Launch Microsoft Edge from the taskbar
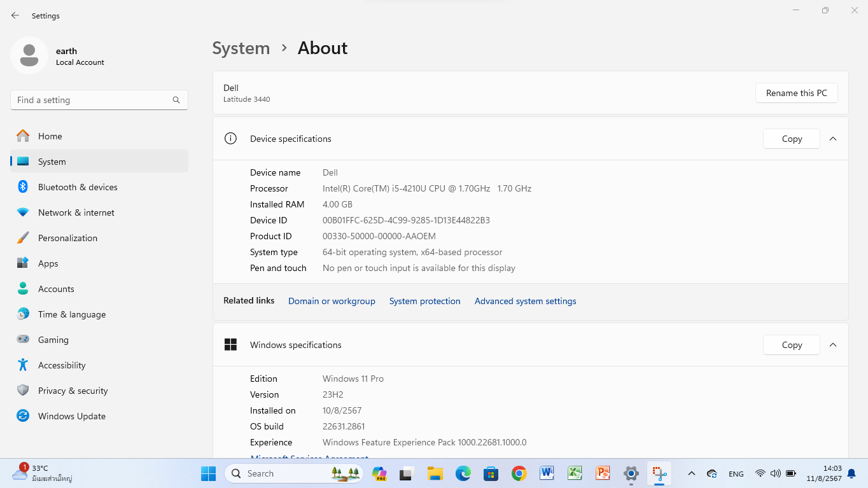The height and width of the screenshot is (488, 868). (463, 473)
